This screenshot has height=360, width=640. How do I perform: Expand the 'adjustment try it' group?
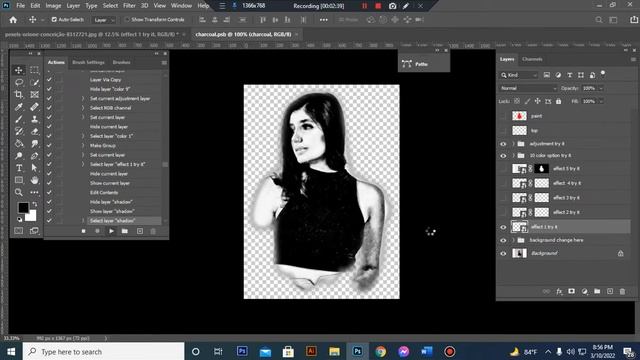[x=513, y=144]
